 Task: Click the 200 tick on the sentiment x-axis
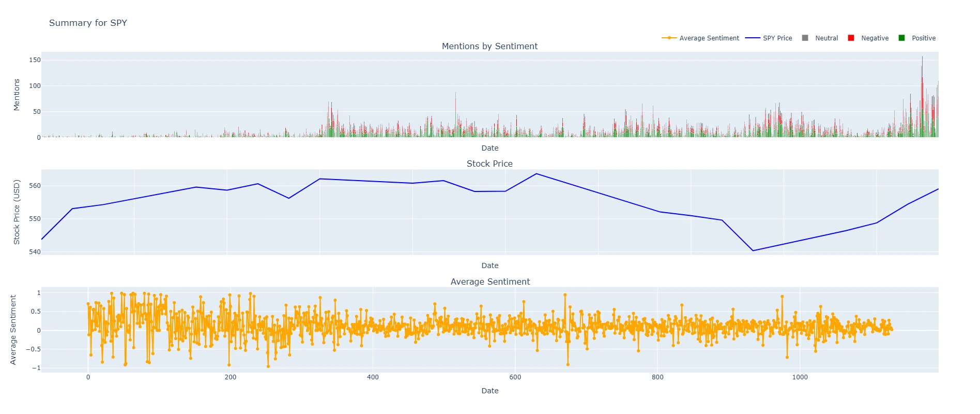click(231, 377)
